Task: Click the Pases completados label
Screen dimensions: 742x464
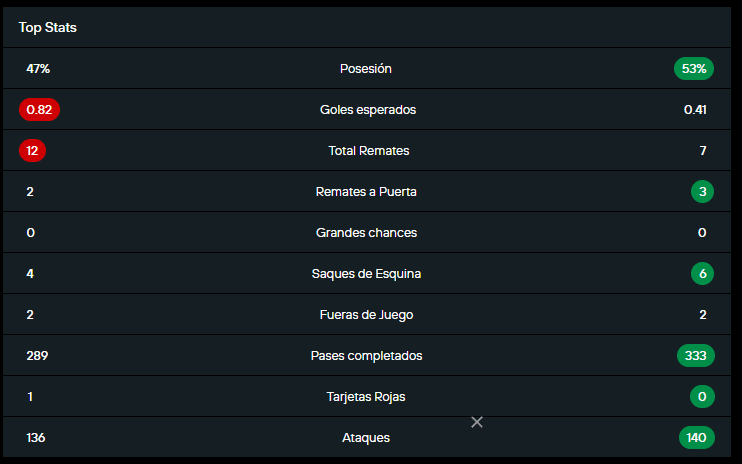Action: [x=366, y=356]
